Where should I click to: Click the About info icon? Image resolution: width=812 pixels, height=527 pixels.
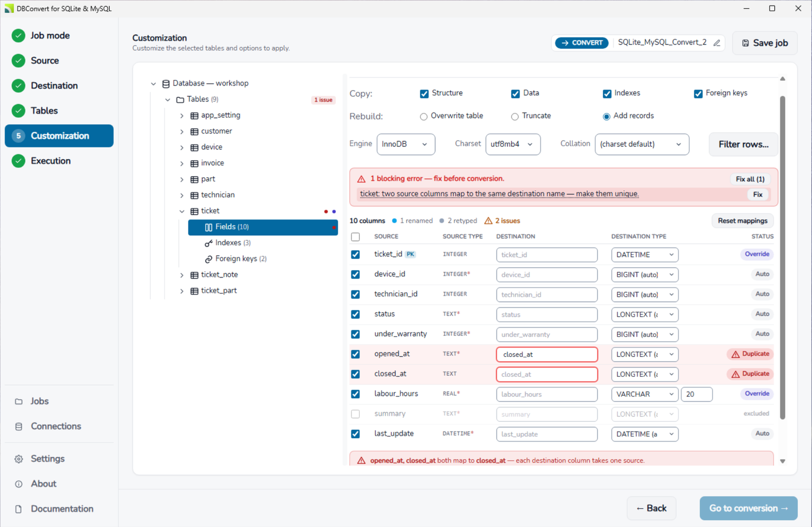point(19,484)
